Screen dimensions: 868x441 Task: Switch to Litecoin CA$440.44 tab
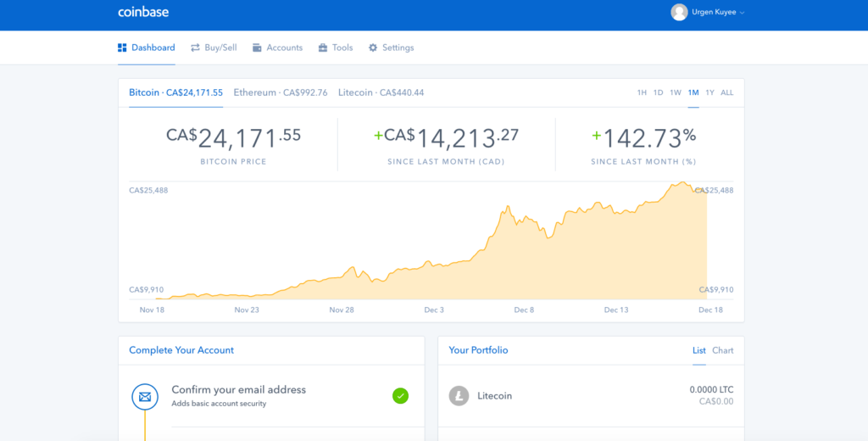pos(381,92)
